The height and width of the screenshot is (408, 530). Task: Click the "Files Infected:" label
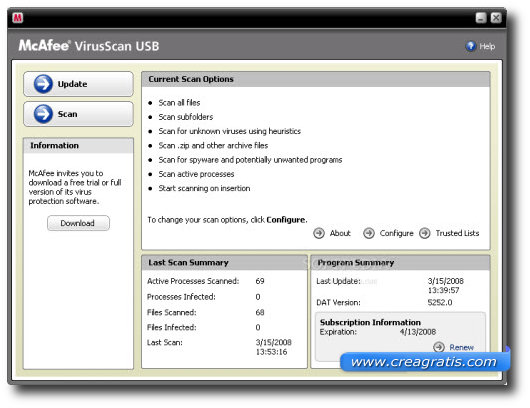(x=171, y=327)
